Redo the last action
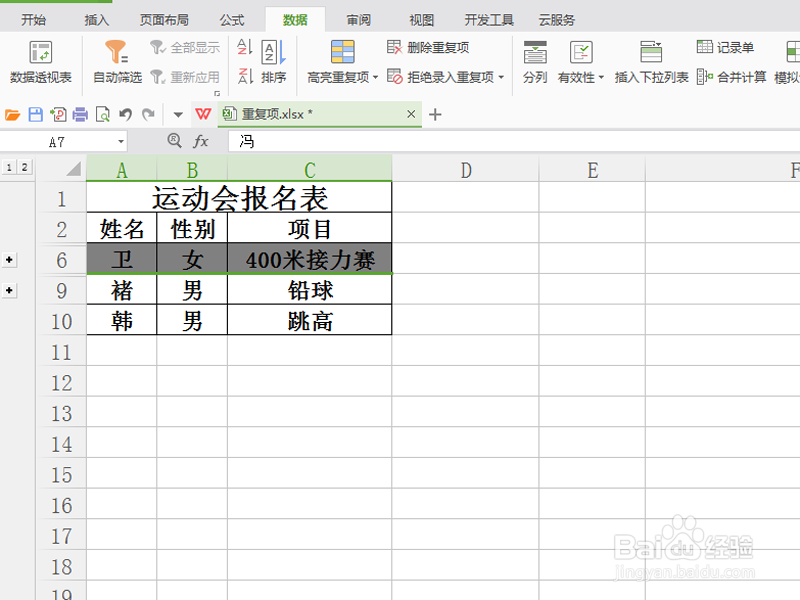This screenshot has height=600, width=800. point(148,115)
